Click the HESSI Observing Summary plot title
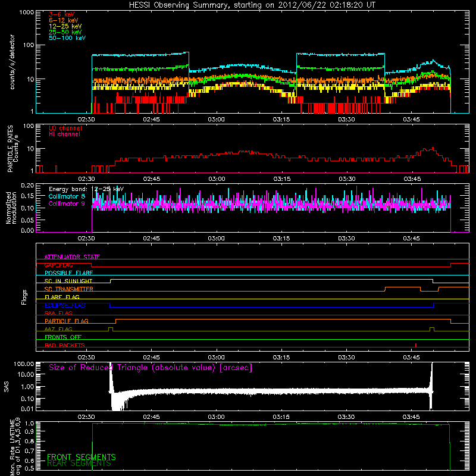 [252, 5]
